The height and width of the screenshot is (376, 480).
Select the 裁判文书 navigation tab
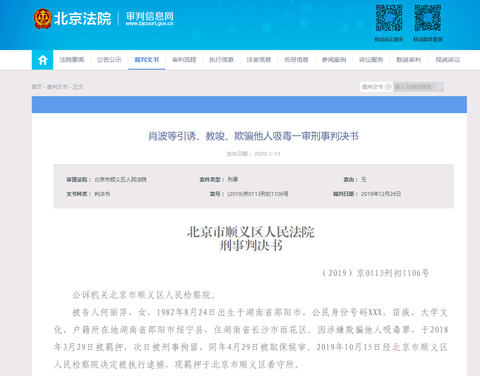[147, 60]
